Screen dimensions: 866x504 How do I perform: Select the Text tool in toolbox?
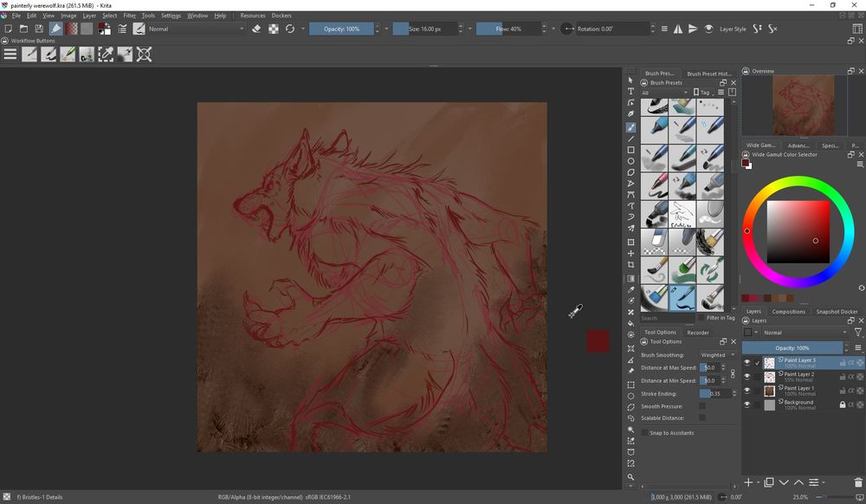coord(630,92)
